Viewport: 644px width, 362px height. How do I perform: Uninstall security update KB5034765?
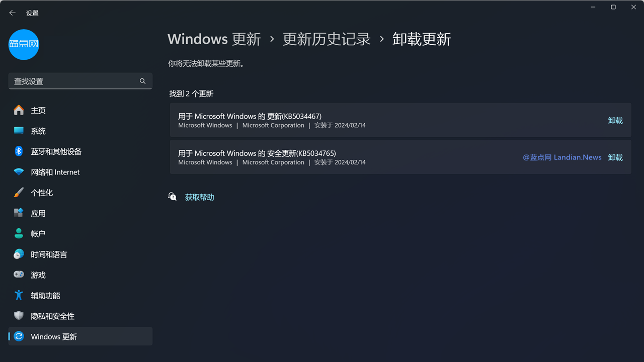[615, 157]
